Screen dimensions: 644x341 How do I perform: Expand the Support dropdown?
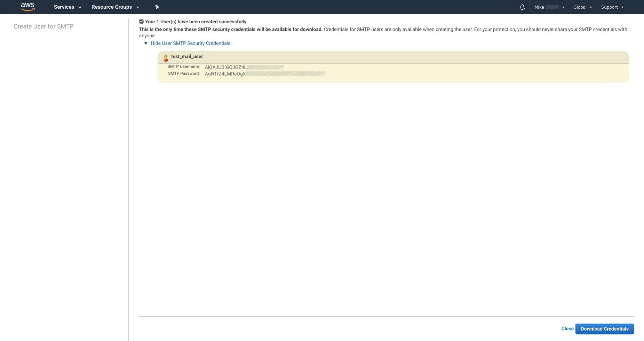tap(612, 7)
